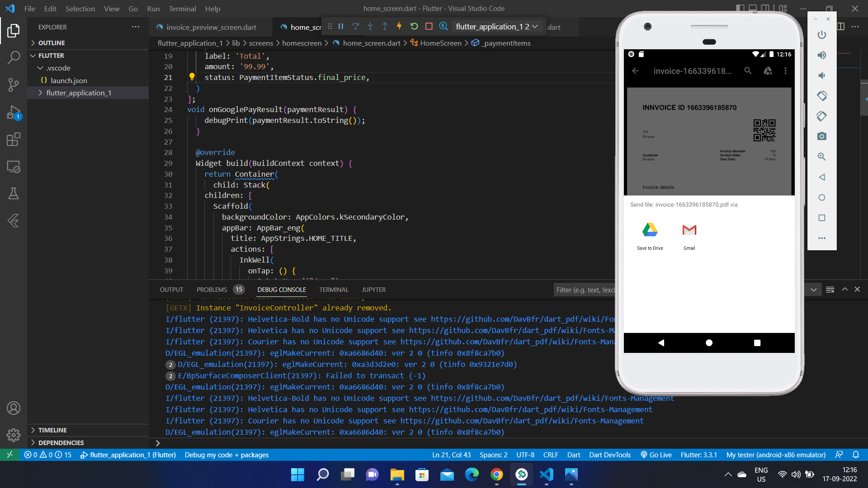
Task: Rotate emulator left
Action: coord(822,96)
